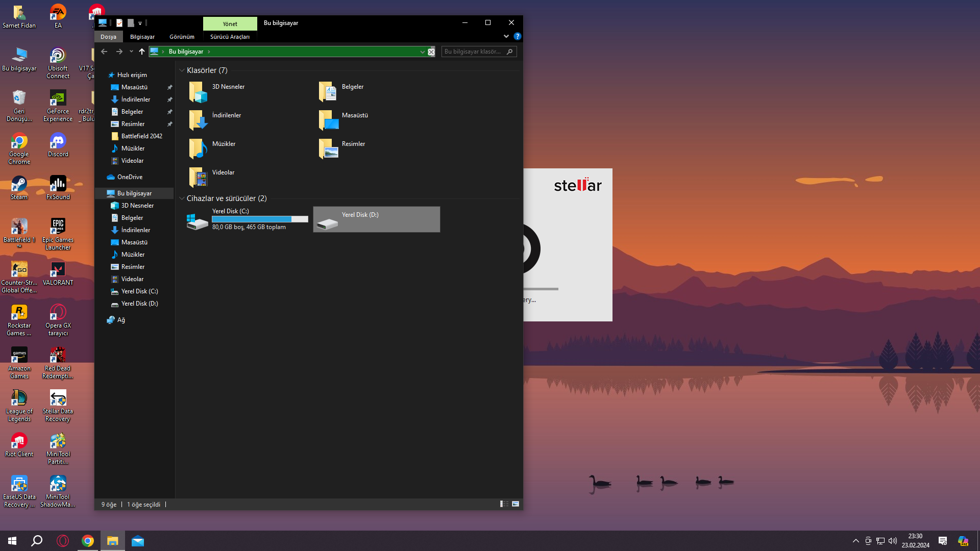Click the back navigation arrow
This screenshot has height=551, width=980.
tap(104, 52)
